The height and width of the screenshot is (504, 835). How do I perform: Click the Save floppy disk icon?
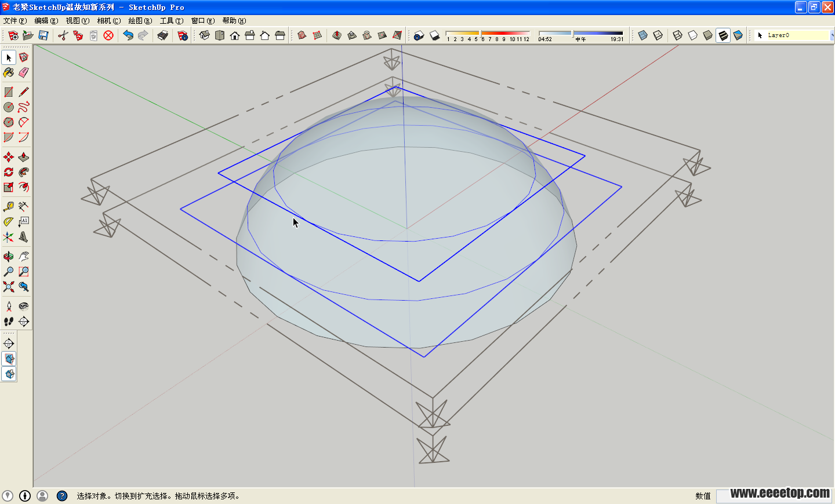tap(43, 35)
